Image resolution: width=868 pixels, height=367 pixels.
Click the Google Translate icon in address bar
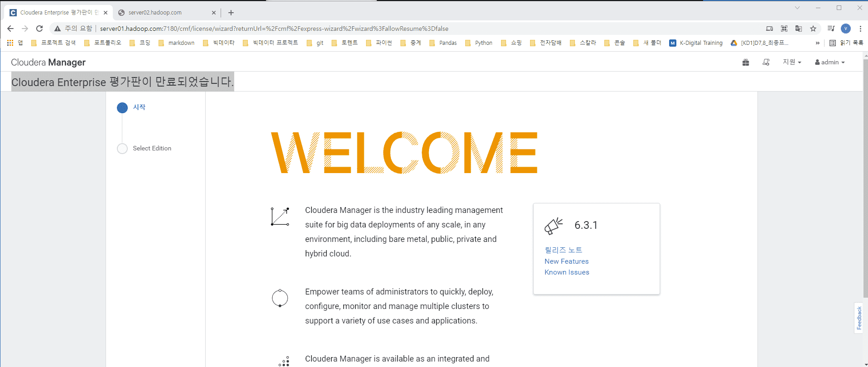tap(799, 29)
